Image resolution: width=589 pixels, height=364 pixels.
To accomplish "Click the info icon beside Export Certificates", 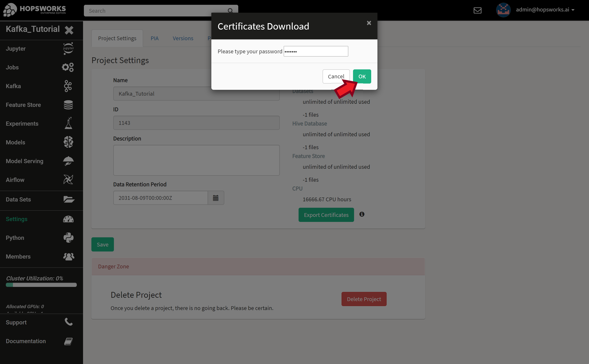I will [x=362, y=214].
